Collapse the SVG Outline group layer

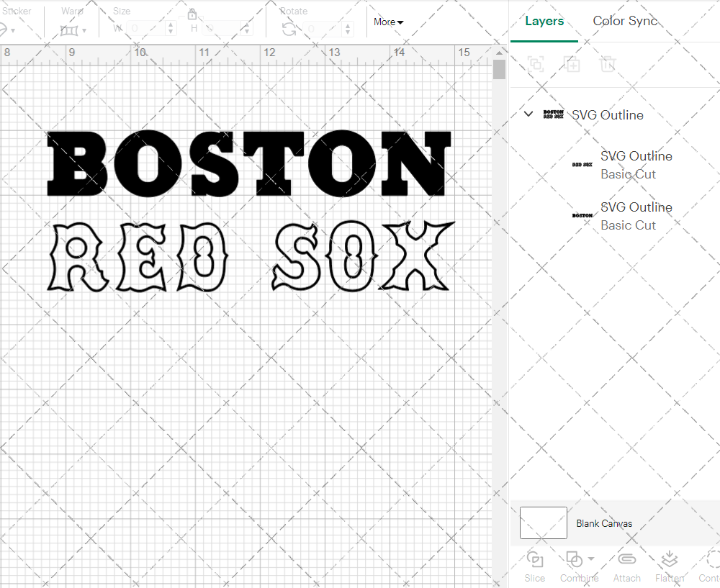(x=528, y=114)
